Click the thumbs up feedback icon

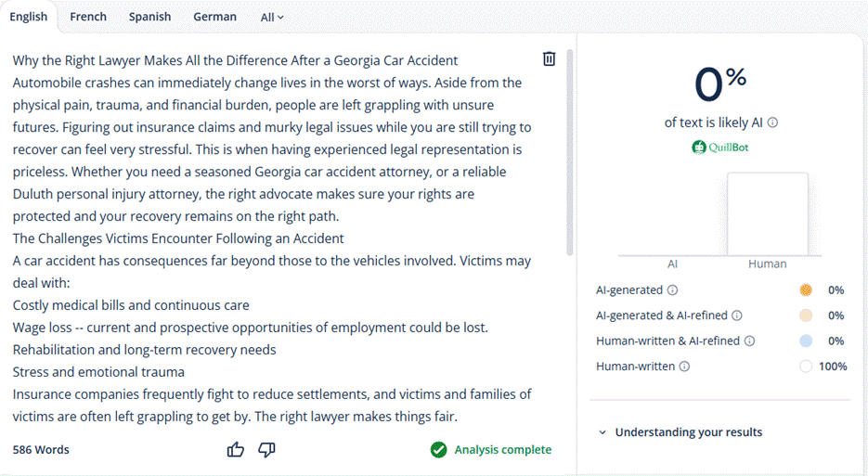pos(235,449)
